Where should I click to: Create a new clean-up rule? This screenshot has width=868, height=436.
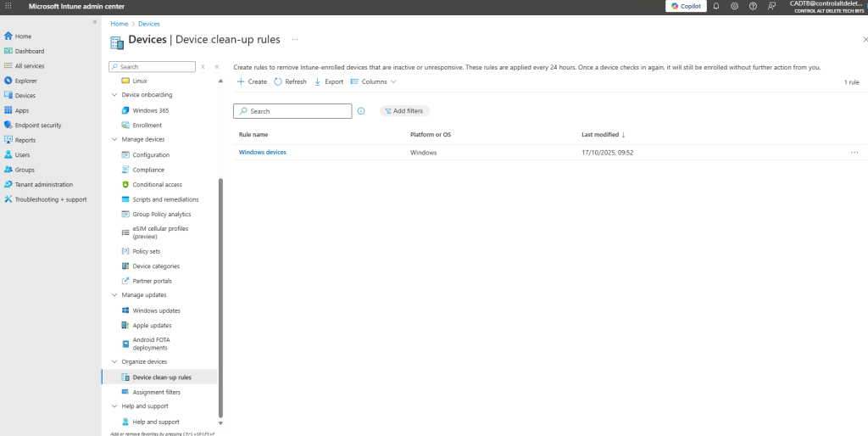pos(252,81)
